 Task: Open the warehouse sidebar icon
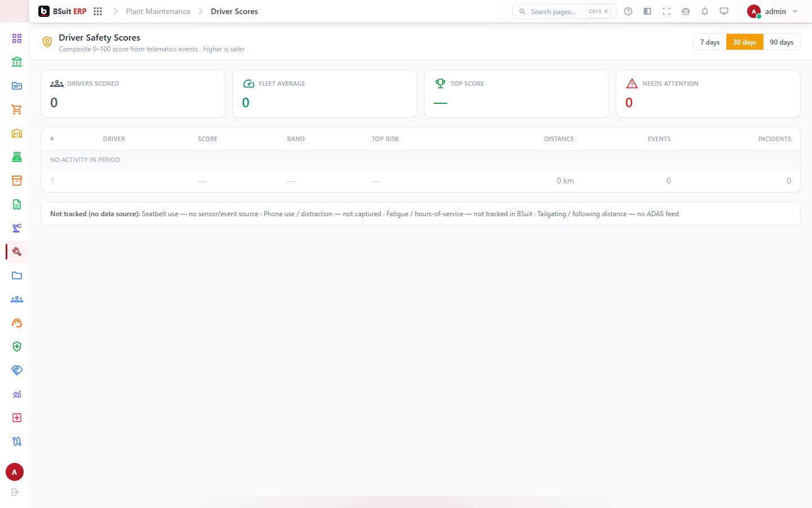click(17, 133)
